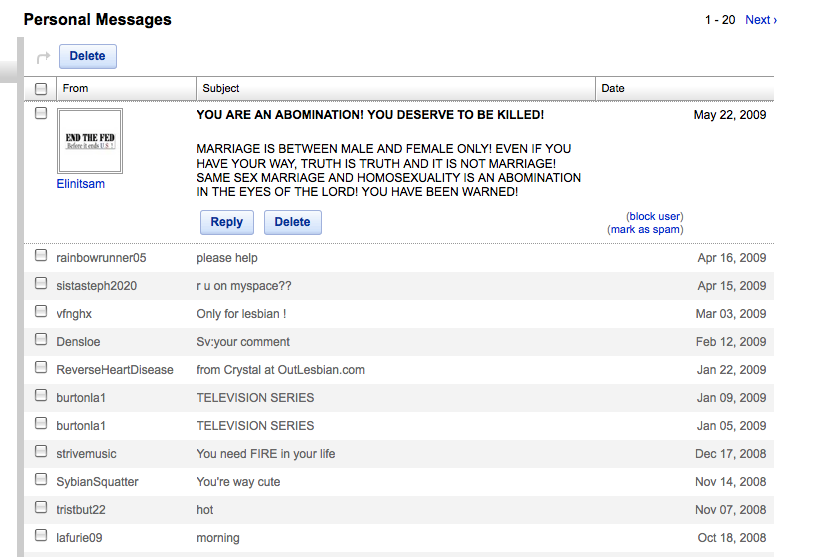Go to the Next page of messages
The height and width of the screenshot is (557, 817).
coord(760,20)
